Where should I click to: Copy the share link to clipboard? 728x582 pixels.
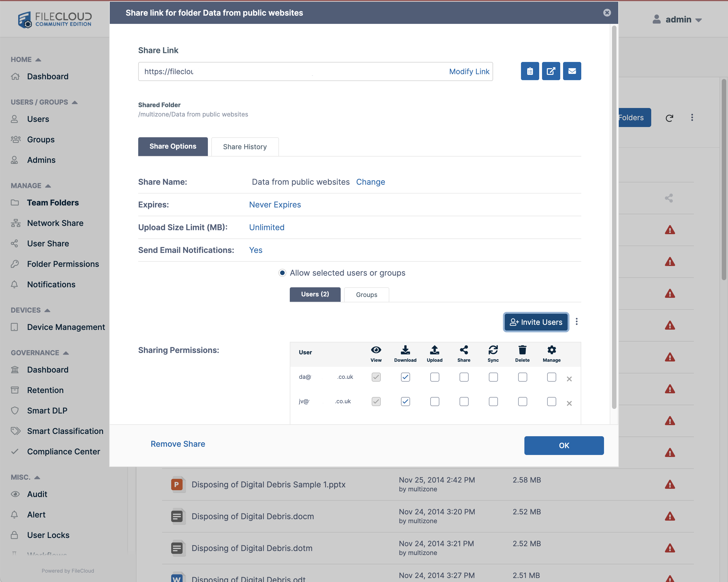coord(530,71)
